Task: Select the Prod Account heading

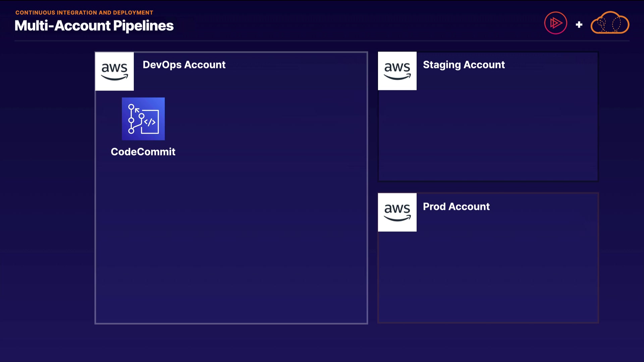Action: [x=456, y=206]
